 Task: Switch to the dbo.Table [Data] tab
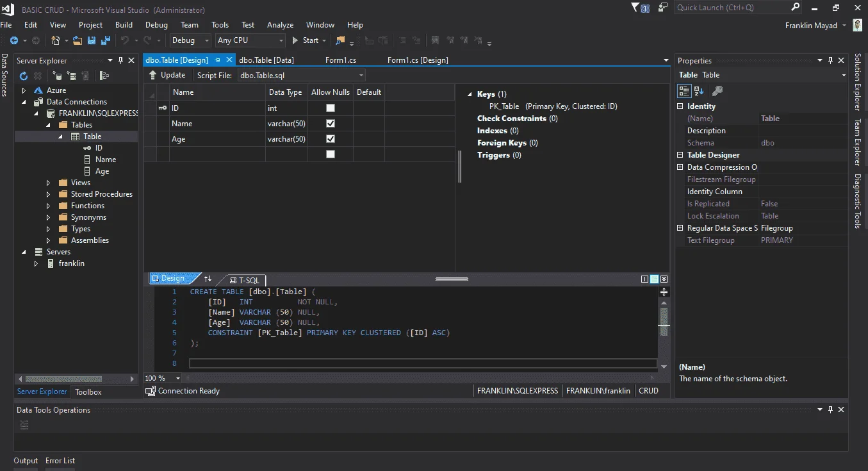coord(266,60)
